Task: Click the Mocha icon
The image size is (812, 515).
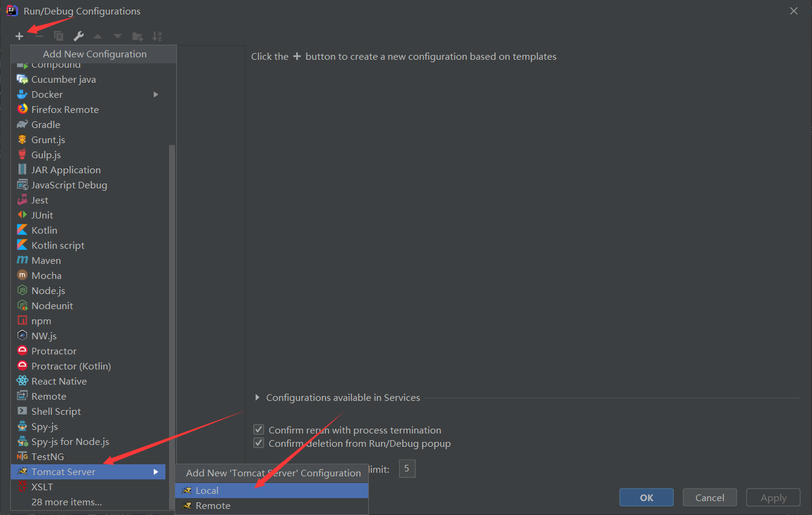Action: 22,275
